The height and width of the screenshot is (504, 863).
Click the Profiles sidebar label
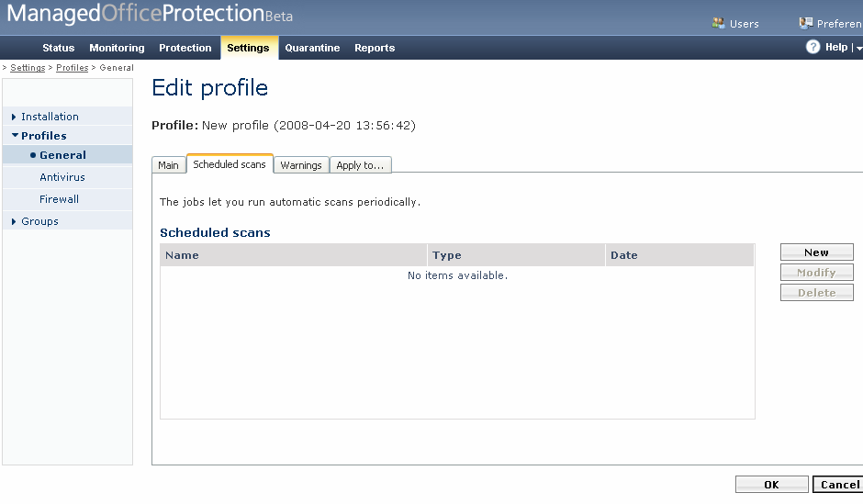tap(44, 135)
